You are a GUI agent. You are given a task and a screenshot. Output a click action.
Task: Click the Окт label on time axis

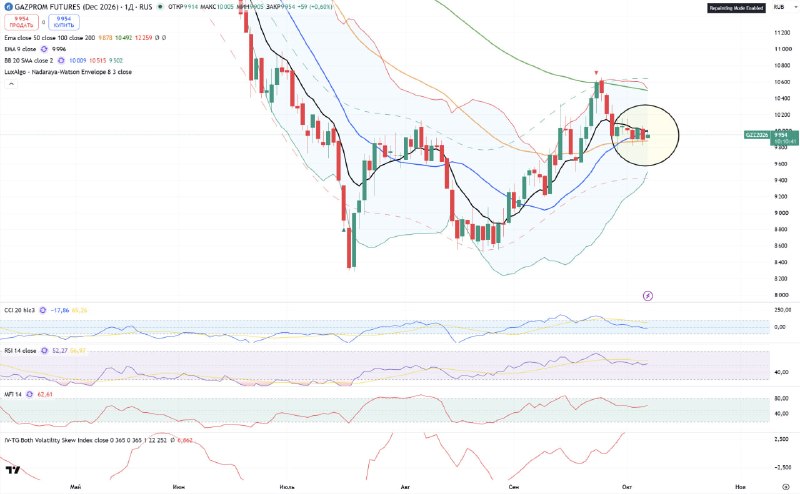pos(627,487)
